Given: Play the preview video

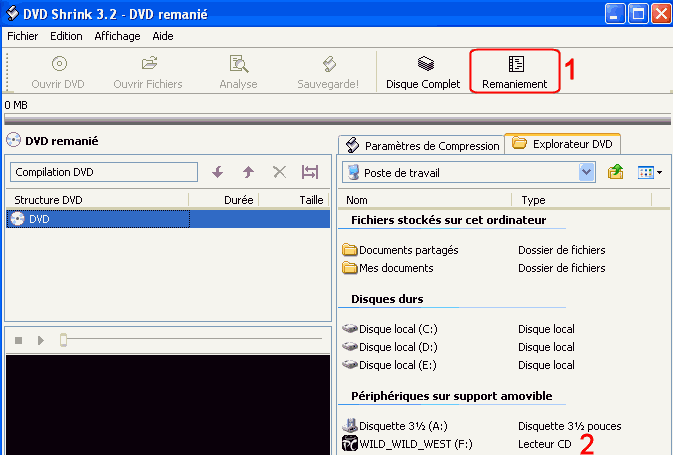Looking at the screenshot, I should tap(41, 340).
